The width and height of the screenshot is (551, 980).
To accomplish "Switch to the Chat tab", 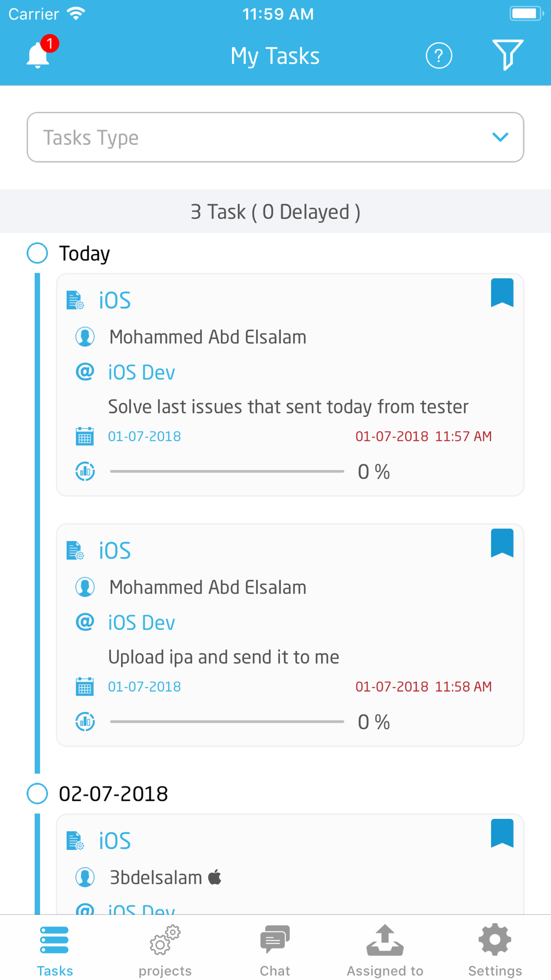I will (x=275, y=951).
